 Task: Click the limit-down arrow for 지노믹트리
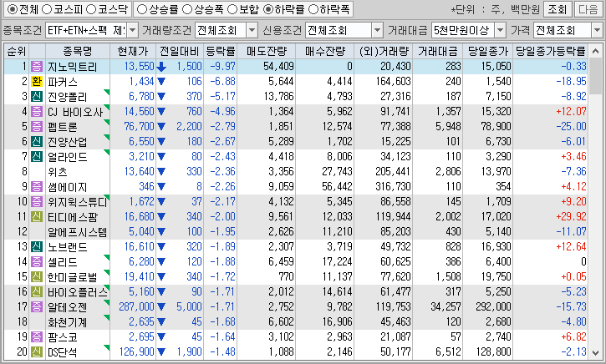click(161, 67)
